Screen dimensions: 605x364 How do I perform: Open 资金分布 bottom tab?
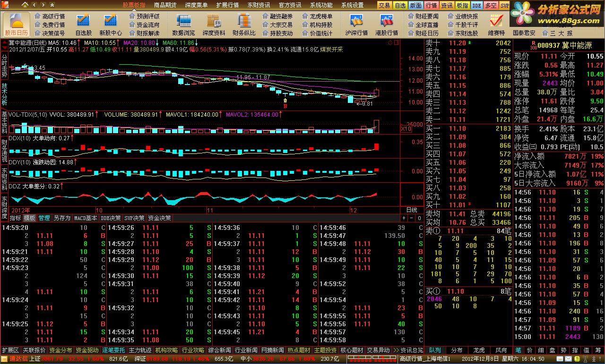pyautogui.click(x=60, y=350)
